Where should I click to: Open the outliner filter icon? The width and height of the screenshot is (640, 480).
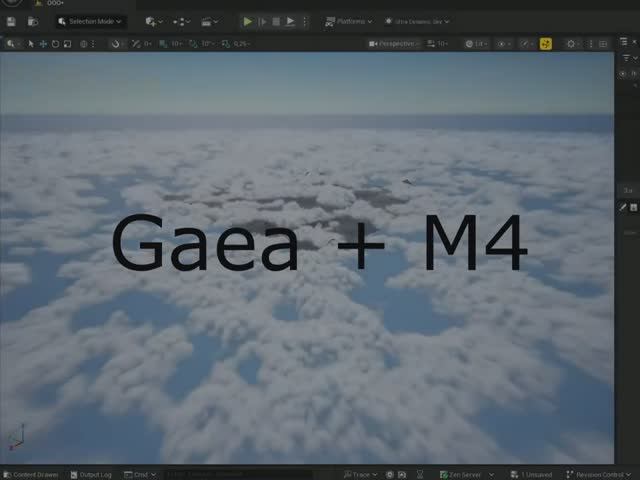(x=629, y=58)
